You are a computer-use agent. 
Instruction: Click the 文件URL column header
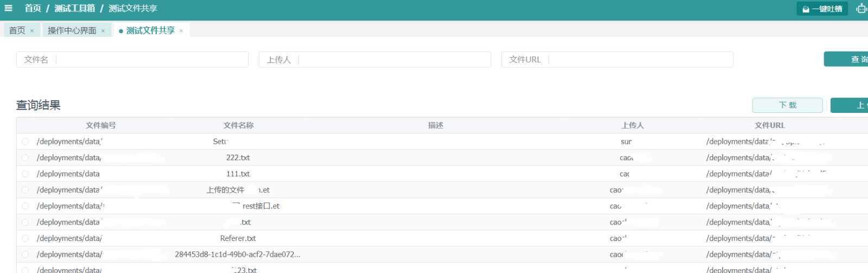coord(770,125)
